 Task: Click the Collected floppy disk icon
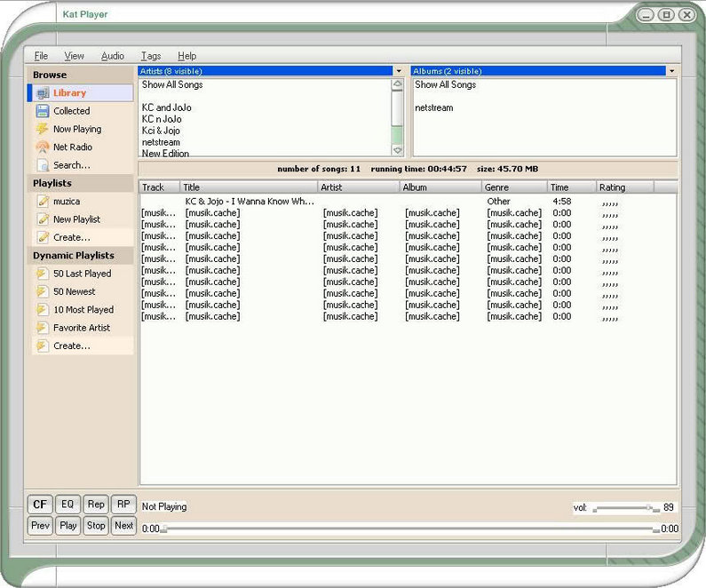[43, 111]
